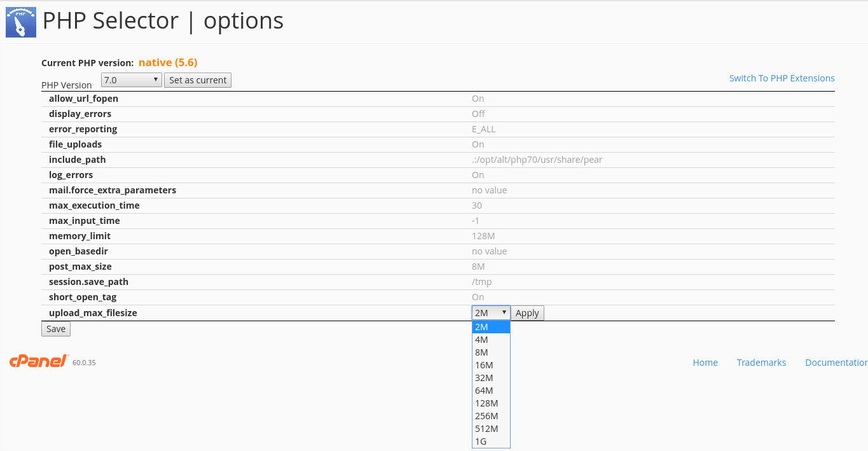Click the session.save_path value /tmp

pos(481,282)
